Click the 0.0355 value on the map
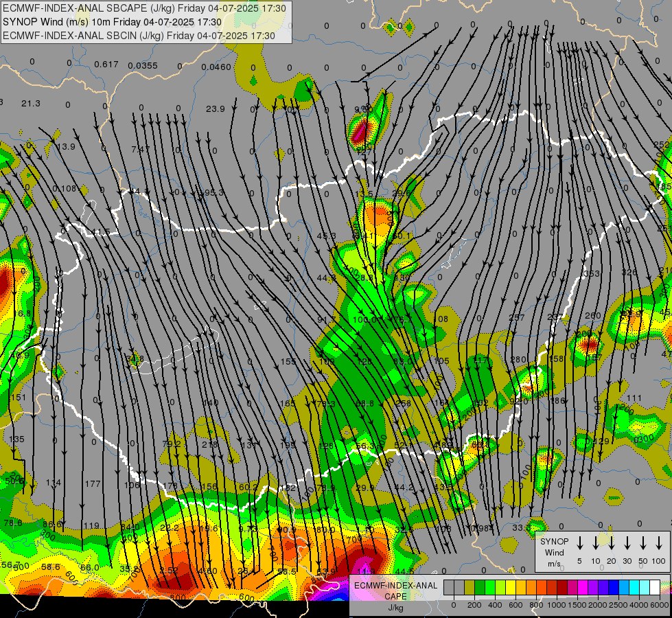Viewport: 672px width, 618px height. [143, 66]
